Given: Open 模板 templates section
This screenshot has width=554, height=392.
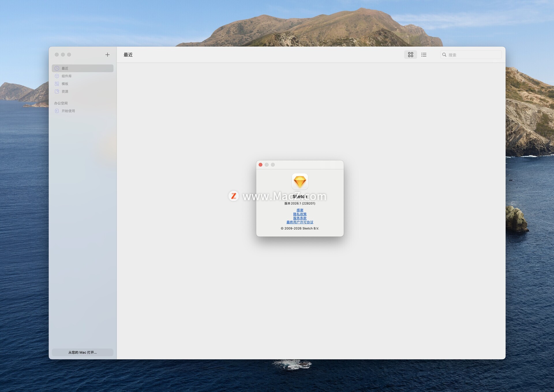Looking at the screenshot, I should coord(65,84).
